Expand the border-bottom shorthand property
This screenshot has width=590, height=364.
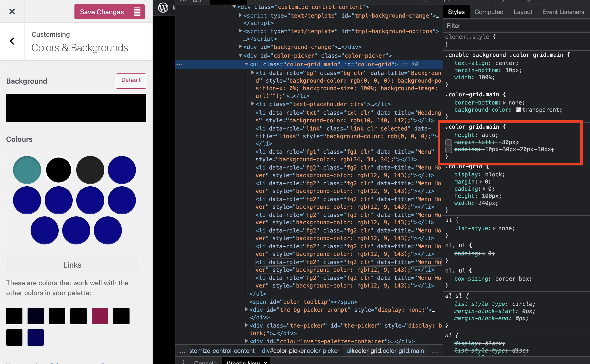(504, 103)
